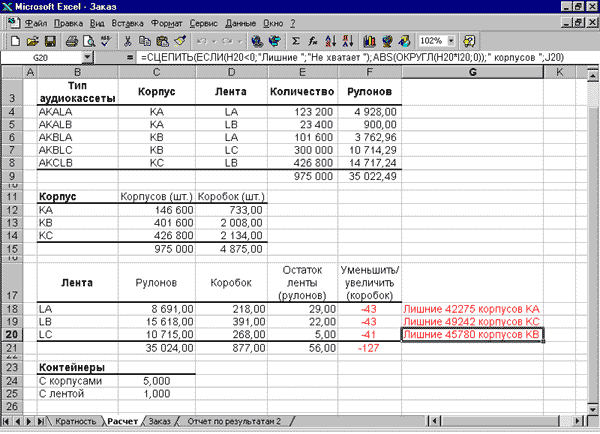Open the zoom 102% dropdown arrow
Viewport: 600px width, 434px height.
[x=451, y=41]
